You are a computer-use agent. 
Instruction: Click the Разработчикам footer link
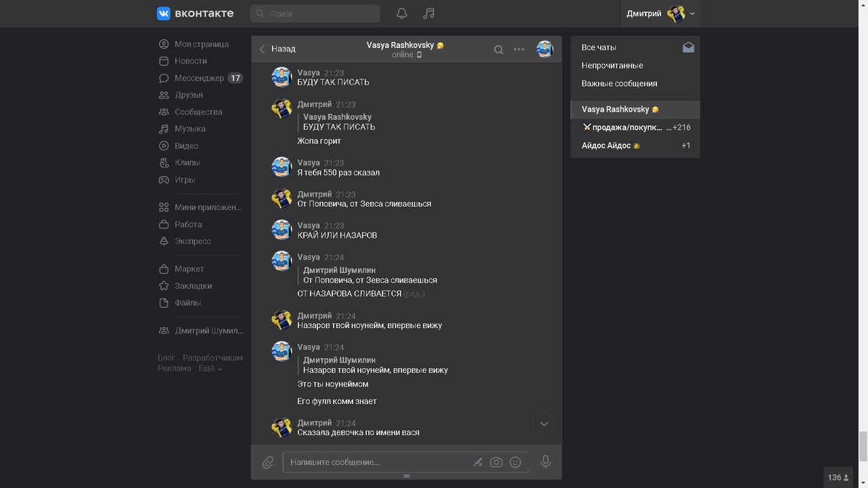click(x=212, y=358)
